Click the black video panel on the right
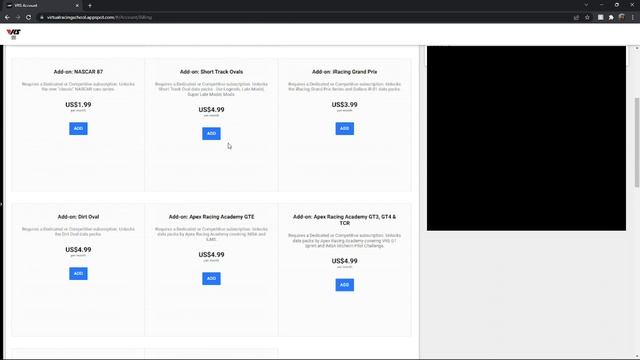Image resolution: width=640 pixels, height=360 pixels. click(x=526, y=138)
